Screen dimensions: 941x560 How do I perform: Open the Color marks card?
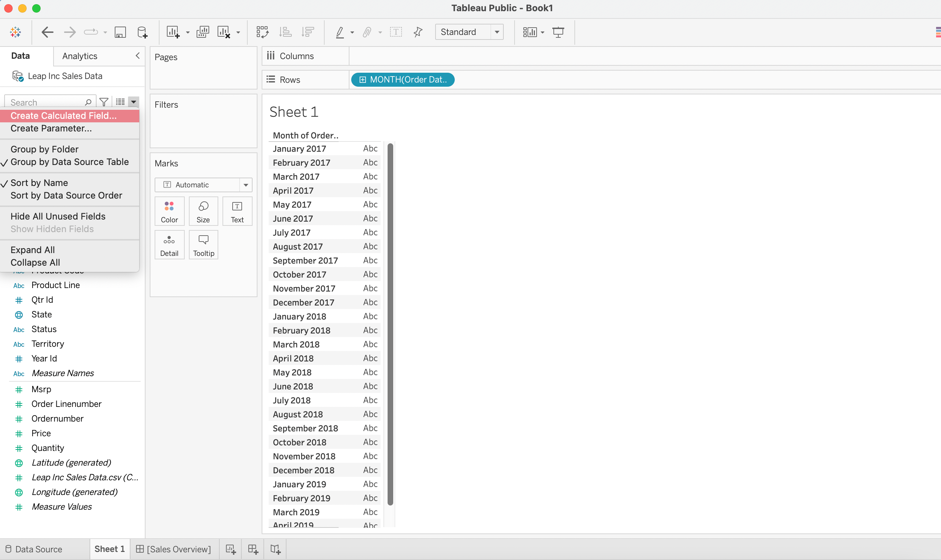tap(169, 211)
